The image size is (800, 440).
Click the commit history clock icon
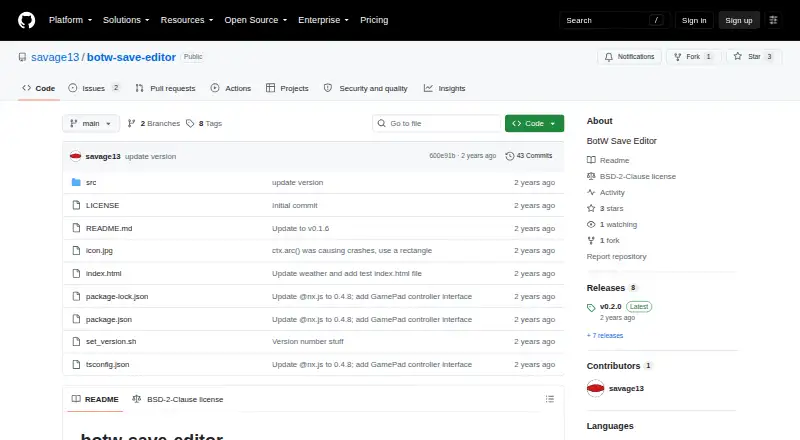(x=509, y=156)
